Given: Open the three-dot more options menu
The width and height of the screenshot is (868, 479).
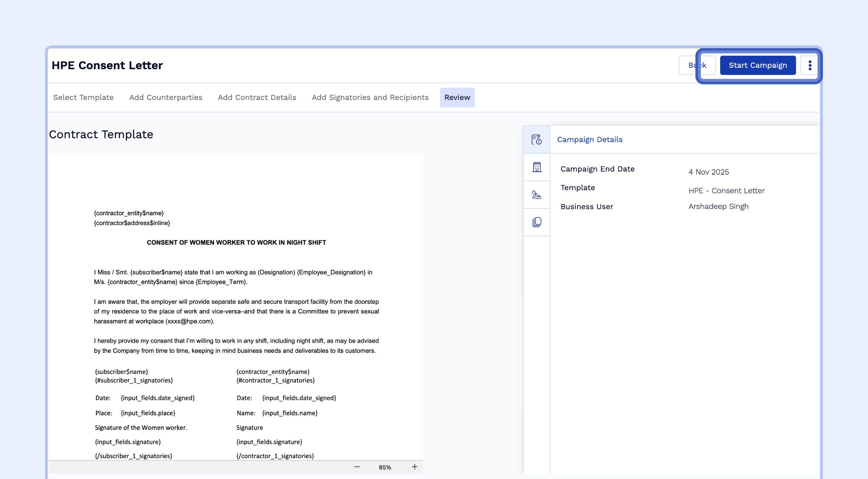Looking at the screenshot, I should [x=810, y=65].
